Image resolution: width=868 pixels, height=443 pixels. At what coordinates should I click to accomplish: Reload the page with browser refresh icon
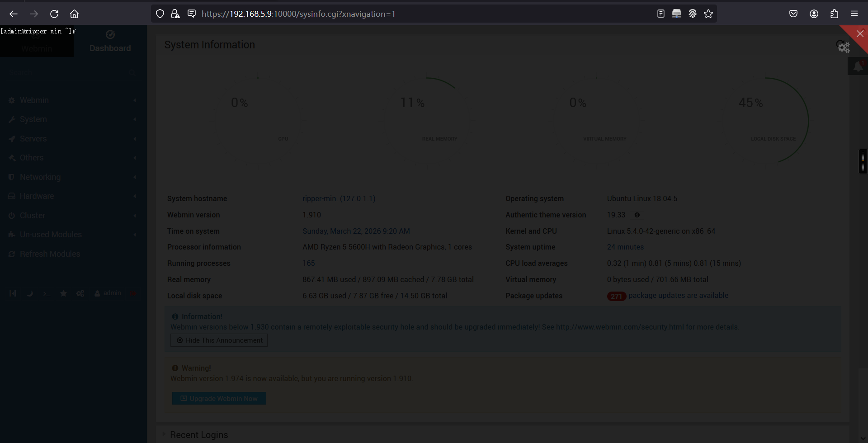tap(54, 14)
